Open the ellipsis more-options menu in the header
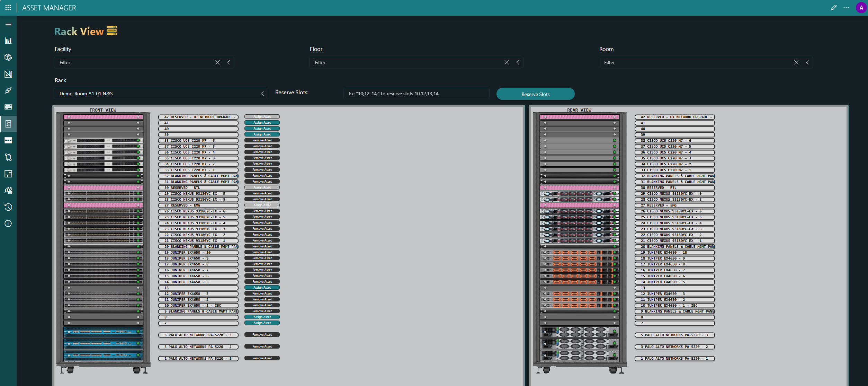The height and width of the screenshot is (386, 868). 847,7
